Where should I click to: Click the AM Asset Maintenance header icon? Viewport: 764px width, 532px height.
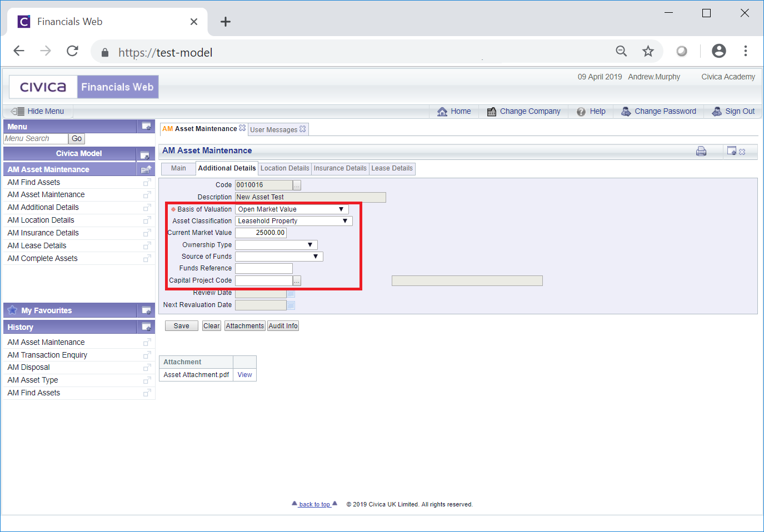coord(146,169)
